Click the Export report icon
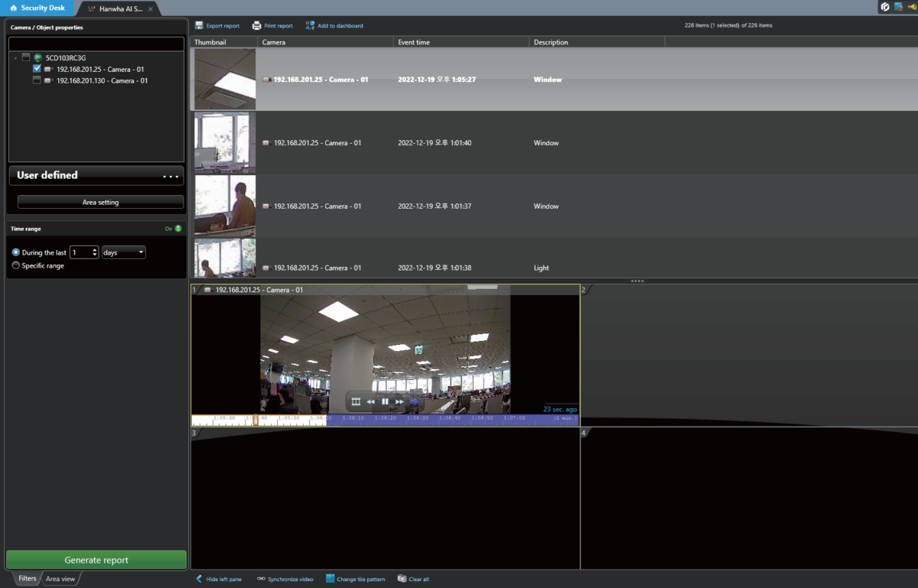 199,26
